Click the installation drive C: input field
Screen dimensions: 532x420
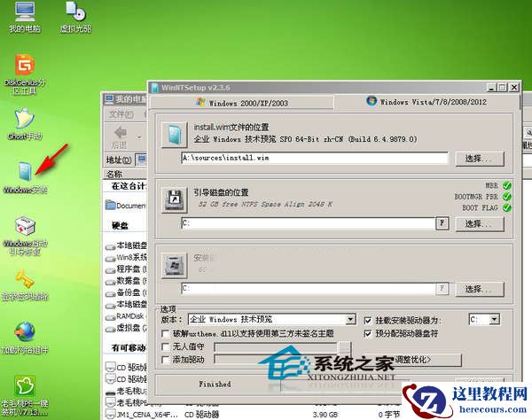pos(308,289)
